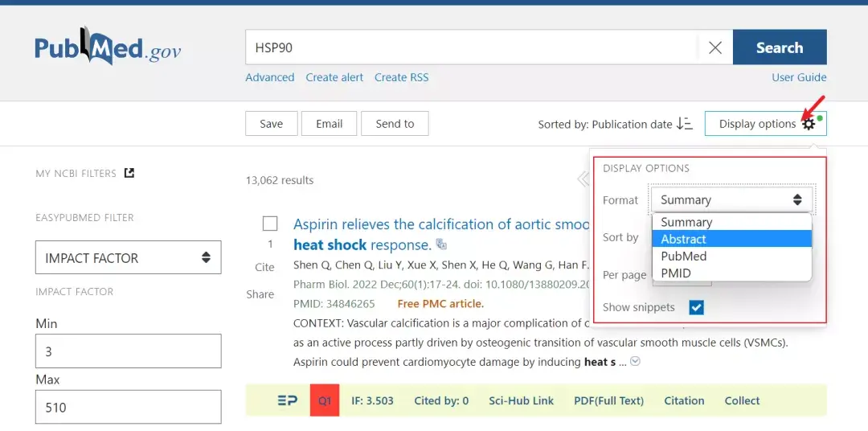This screenshot has height=431, width=868.
Task: Open the Sci-Hub Link
Action: [521, 400]
